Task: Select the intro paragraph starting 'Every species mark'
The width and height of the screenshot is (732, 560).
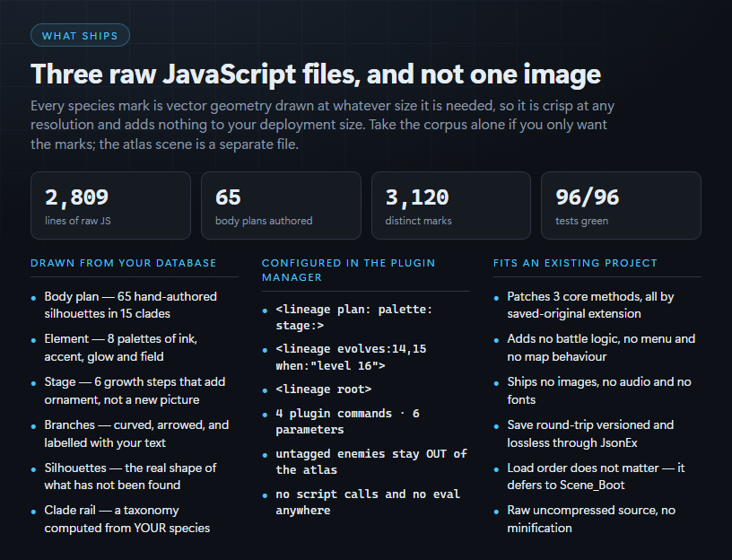Action: (x=322, y=125)
